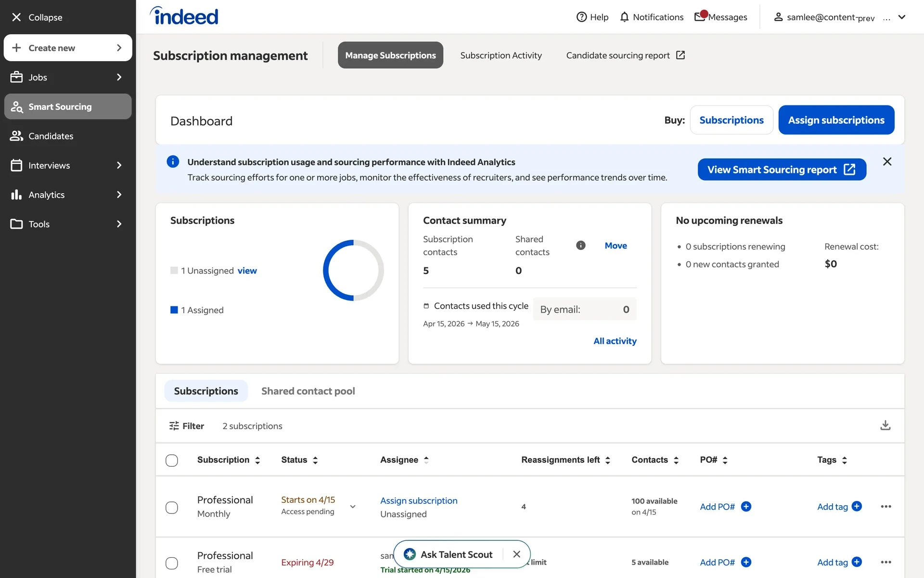Click the Buy Subscriptions button
The image size is (924, 578).
(x=731, y=120)
